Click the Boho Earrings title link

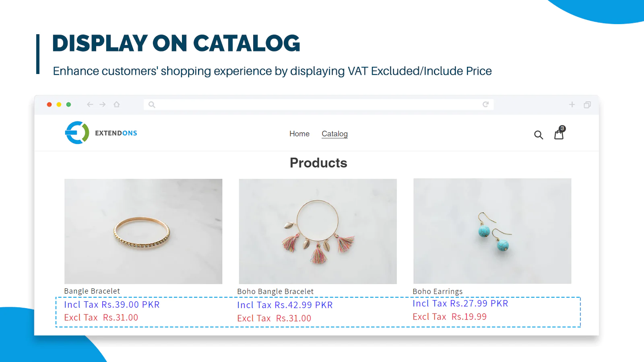[438, 292]
